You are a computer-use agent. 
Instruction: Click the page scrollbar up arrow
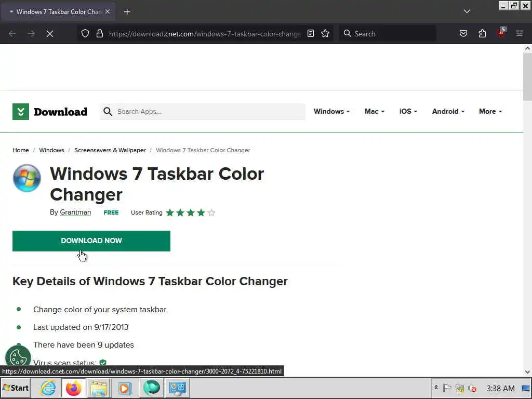click(527, 48)
